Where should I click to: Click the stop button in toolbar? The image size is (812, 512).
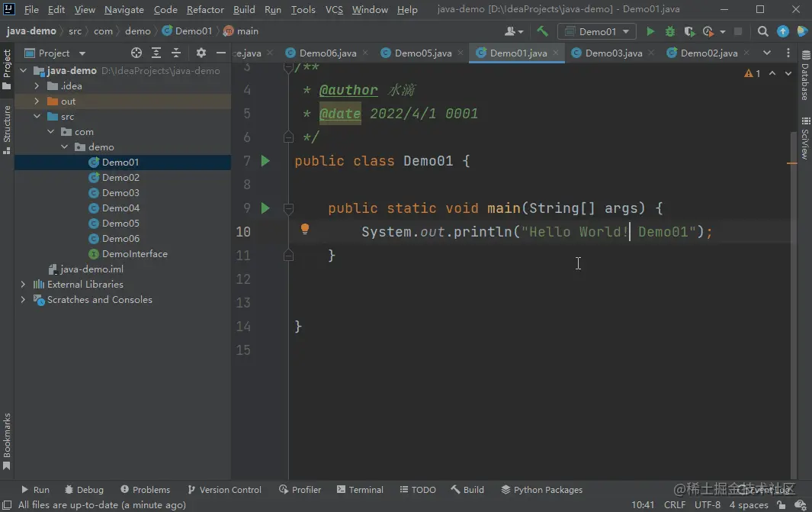coord(739,31)
